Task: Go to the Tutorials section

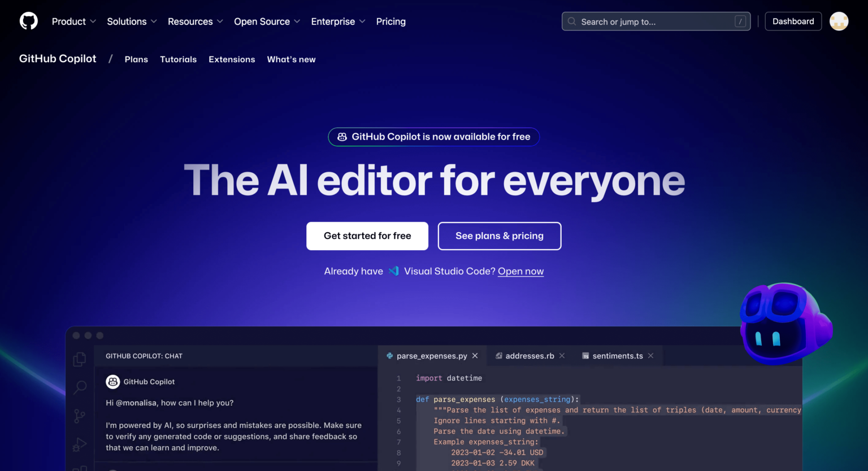Action: (x=178, y=59)
